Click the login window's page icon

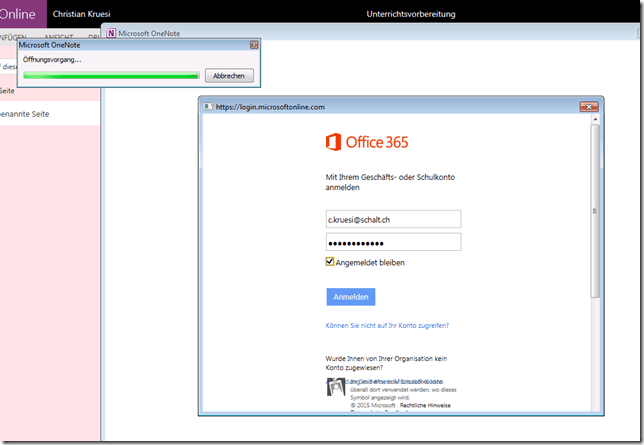[x=208, y=107]
